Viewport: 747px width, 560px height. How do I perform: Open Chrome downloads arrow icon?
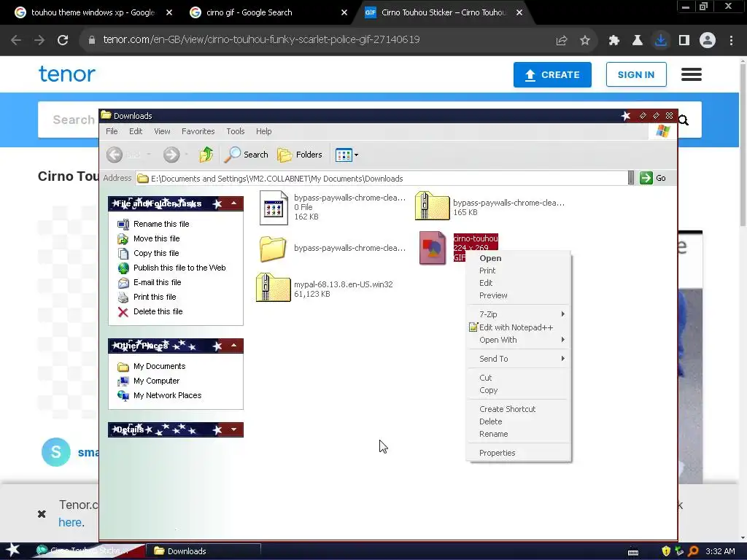(661, 40)
